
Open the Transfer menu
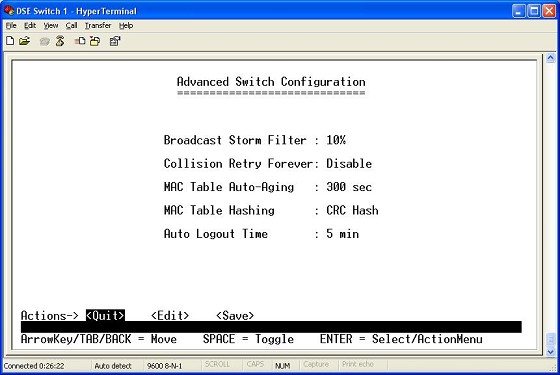pyautogui.click(x=98, y=26)
